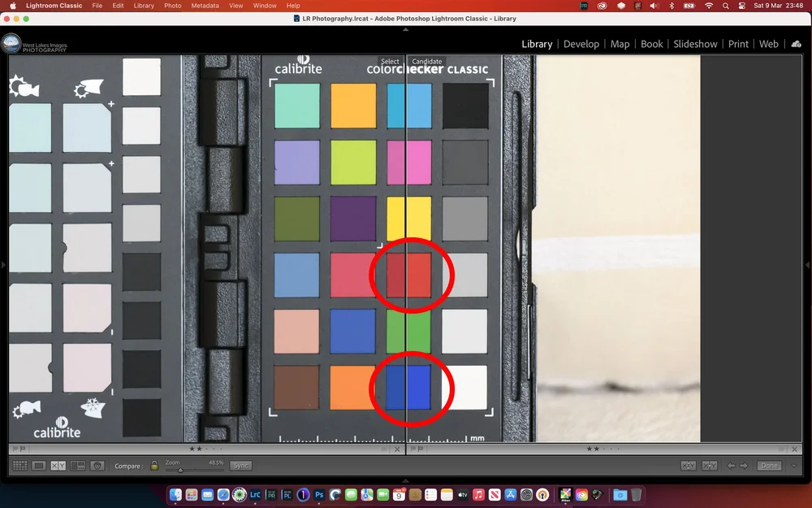The width and height of the screenshot is (812, 508).
Task: Click the Zoom slider handle
Action: click(180, 470)
